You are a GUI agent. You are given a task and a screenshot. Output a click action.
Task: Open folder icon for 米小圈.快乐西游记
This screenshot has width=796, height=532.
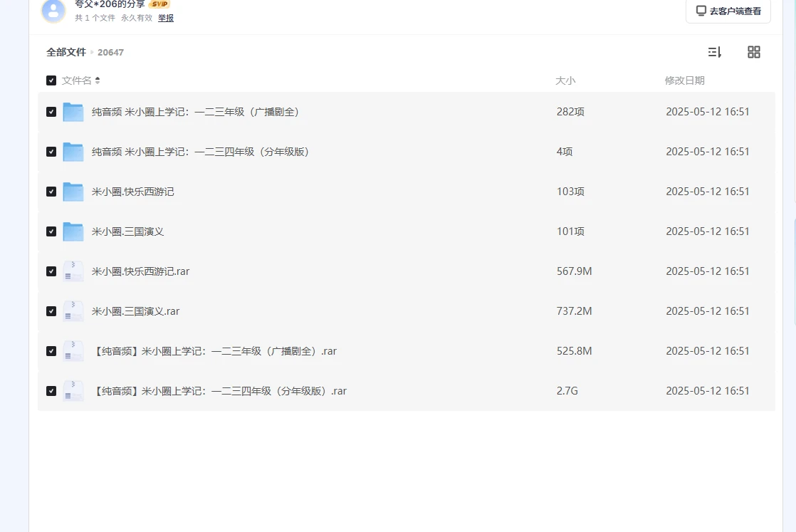tap(73, 192)
